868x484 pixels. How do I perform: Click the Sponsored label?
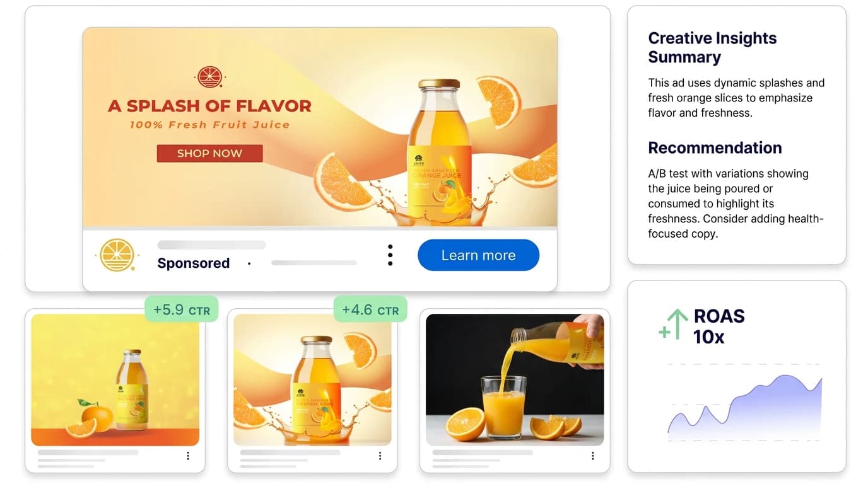click(193, 263)
